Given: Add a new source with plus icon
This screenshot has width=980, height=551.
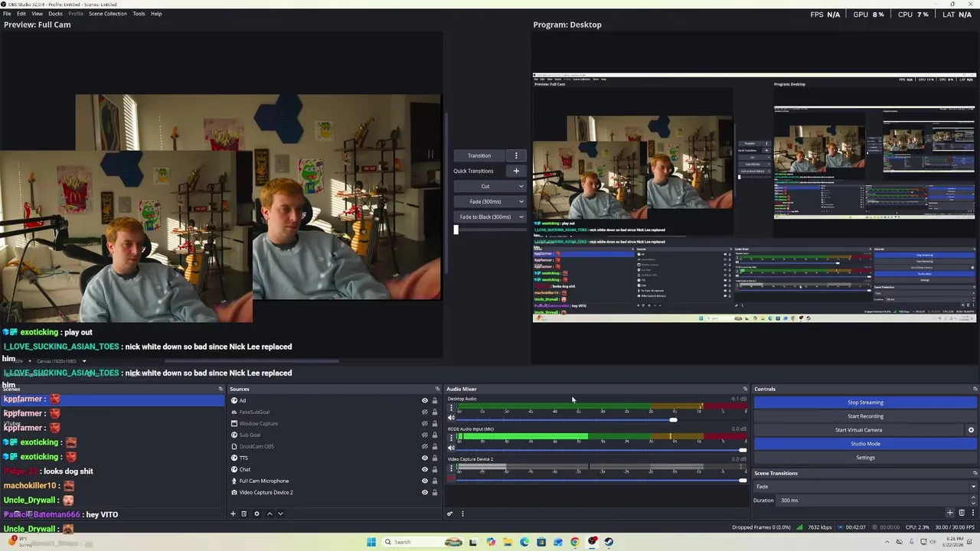Looking at the screenshot, I should 233,514.
